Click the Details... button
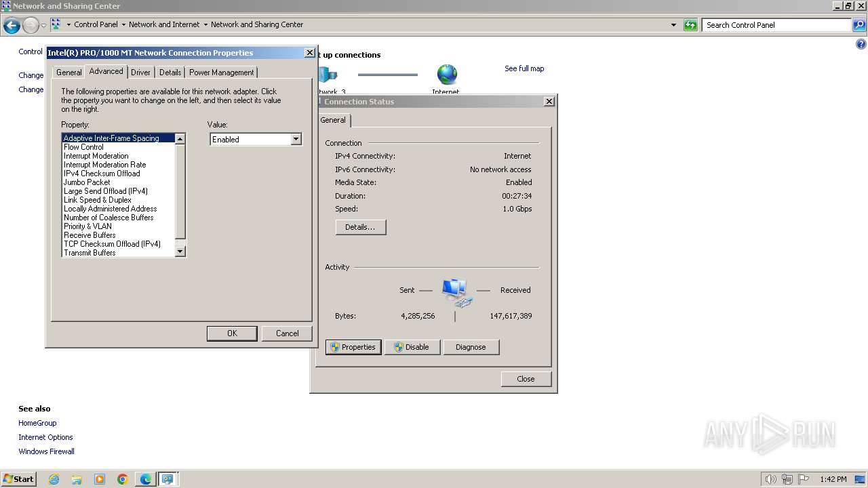This screenshot has width=868, height=488. [360, 227]
